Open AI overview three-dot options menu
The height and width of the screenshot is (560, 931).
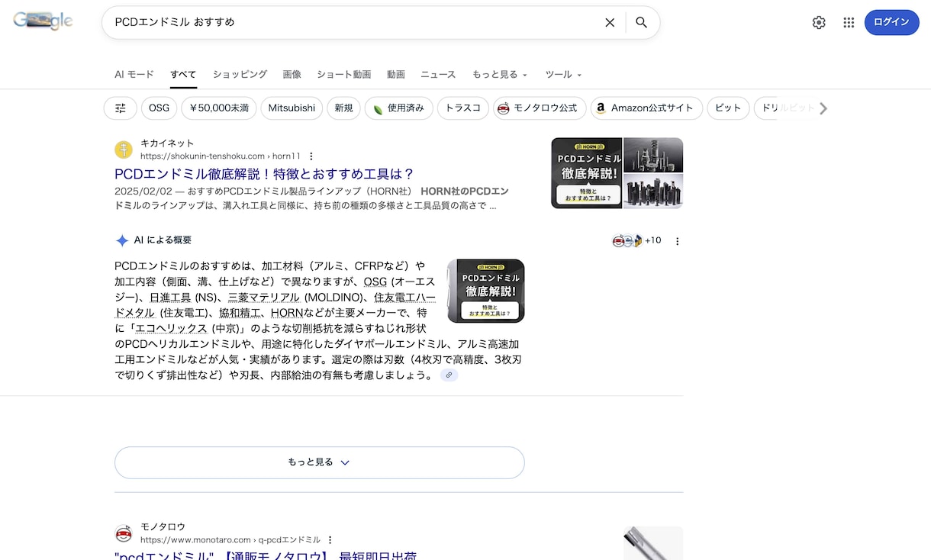(677, 241)
